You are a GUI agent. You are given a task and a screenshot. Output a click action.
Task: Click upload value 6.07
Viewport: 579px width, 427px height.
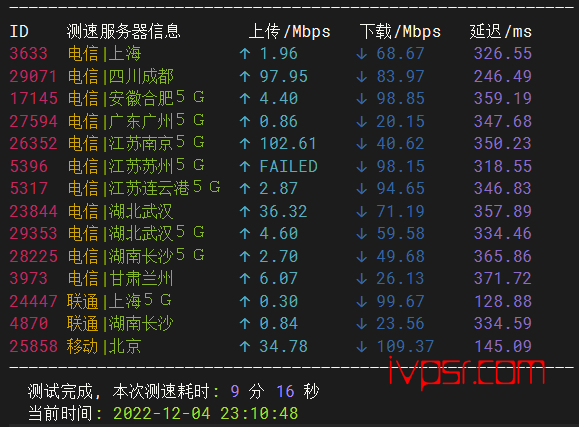(279, 279)
